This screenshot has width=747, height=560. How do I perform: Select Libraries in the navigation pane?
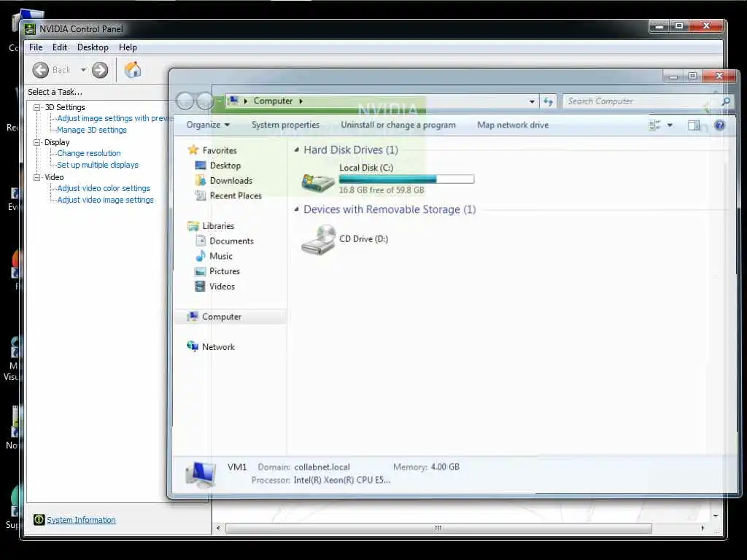pos(217,226)
